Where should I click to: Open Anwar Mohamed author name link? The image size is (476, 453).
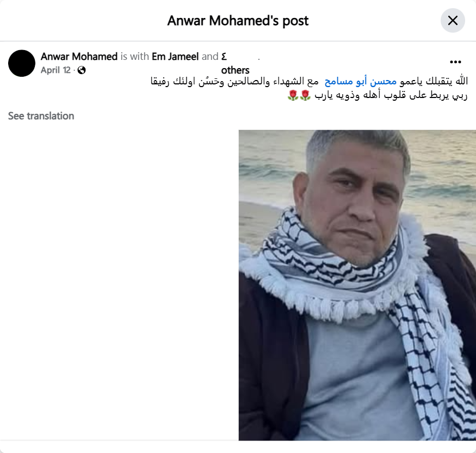click(x=79, y=57)
